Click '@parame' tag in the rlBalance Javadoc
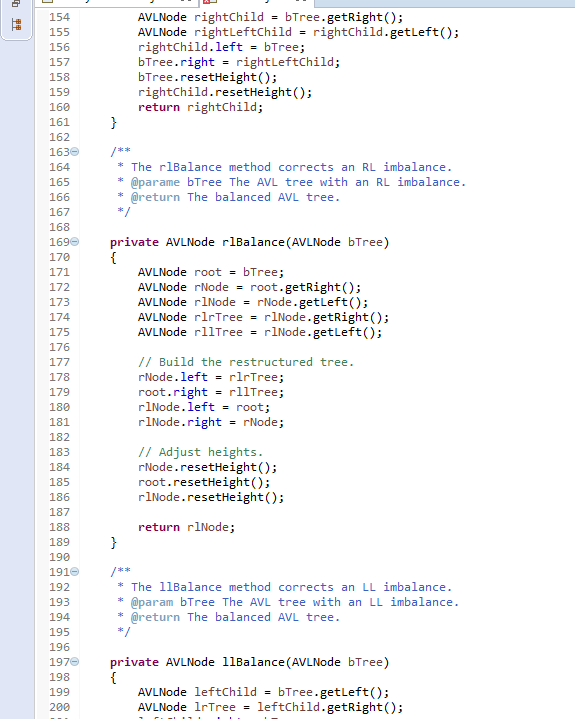This screenshot has height=719, width=575. 155,183
